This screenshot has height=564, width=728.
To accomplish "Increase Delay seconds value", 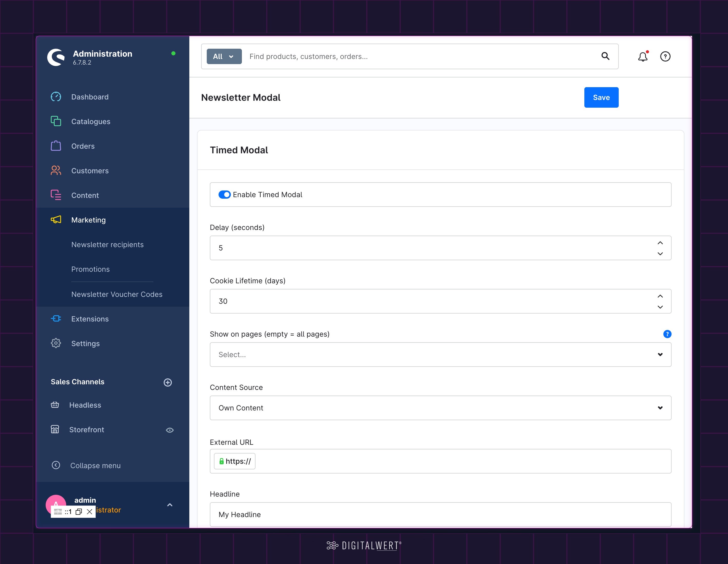I will pos(660,243).
